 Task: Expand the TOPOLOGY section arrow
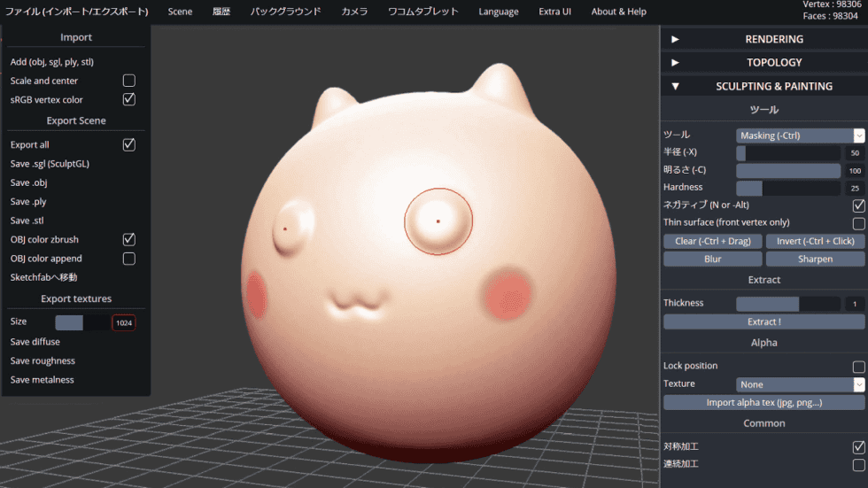click(x=675, y=63)
